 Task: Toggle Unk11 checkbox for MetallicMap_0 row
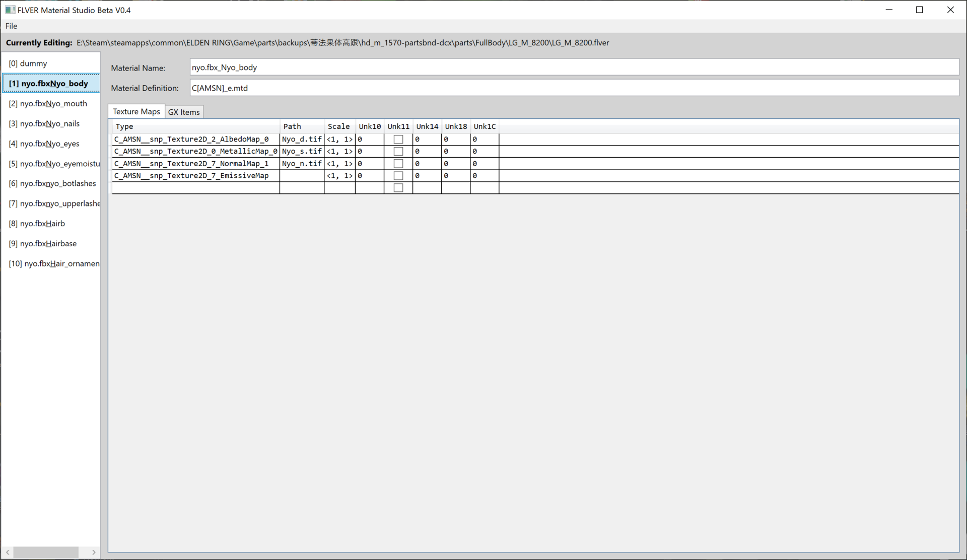(x=398, y=151)
